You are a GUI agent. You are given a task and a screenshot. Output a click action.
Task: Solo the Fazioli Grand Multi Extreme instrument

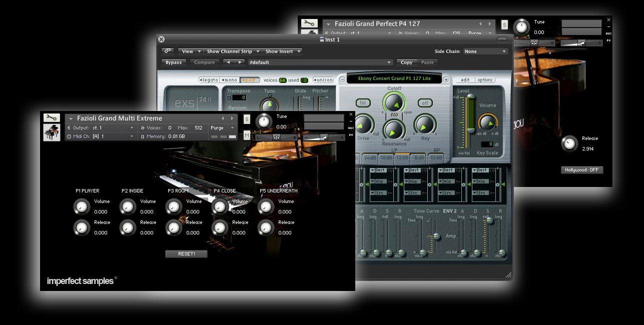tap(247, 119)
